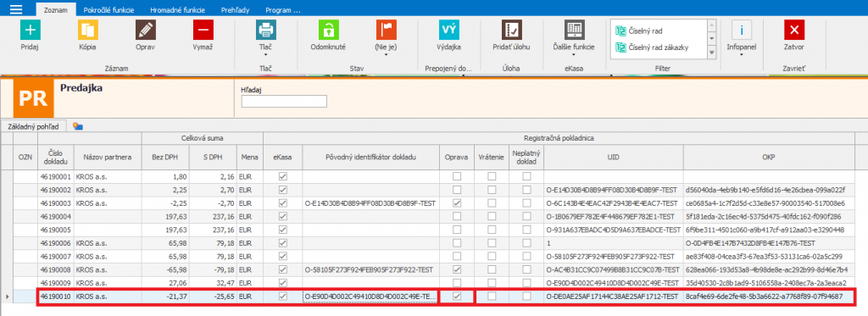Expand the filter list gallery arrow

point(713,53)
